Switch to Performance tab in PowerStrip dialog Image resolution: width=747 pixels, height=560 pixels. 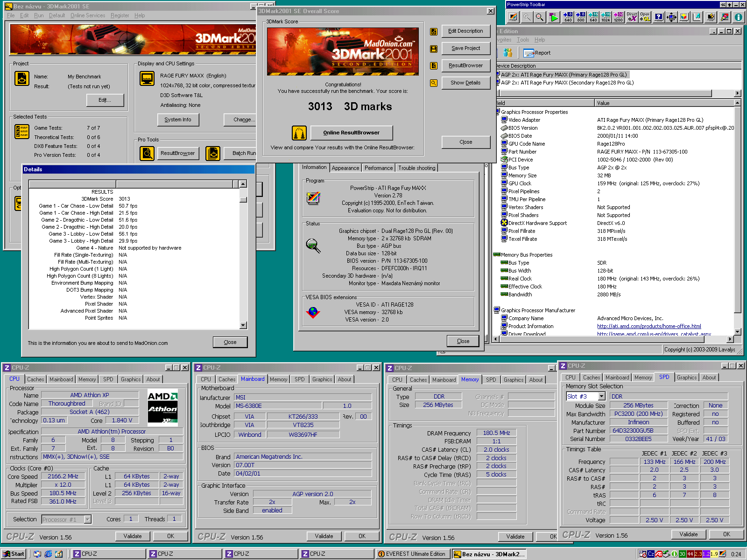[379, 168]
